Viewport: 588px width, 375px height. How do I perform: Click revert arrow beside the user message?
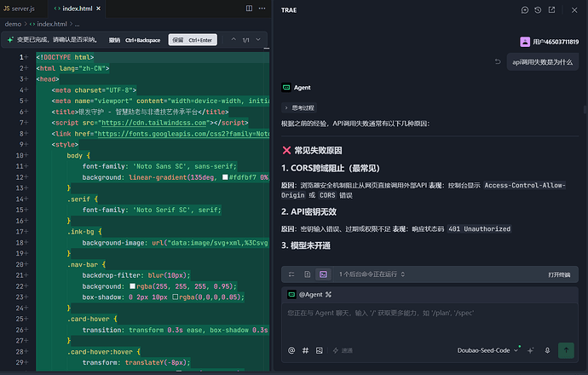(x=498, y=61)
